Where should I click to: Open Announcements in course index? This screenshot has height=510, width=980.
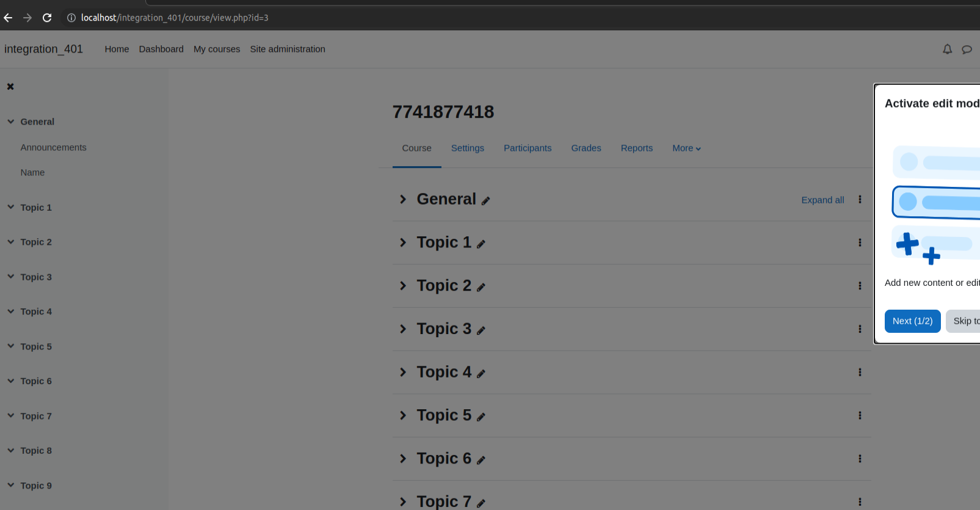(x=54, y=147)
